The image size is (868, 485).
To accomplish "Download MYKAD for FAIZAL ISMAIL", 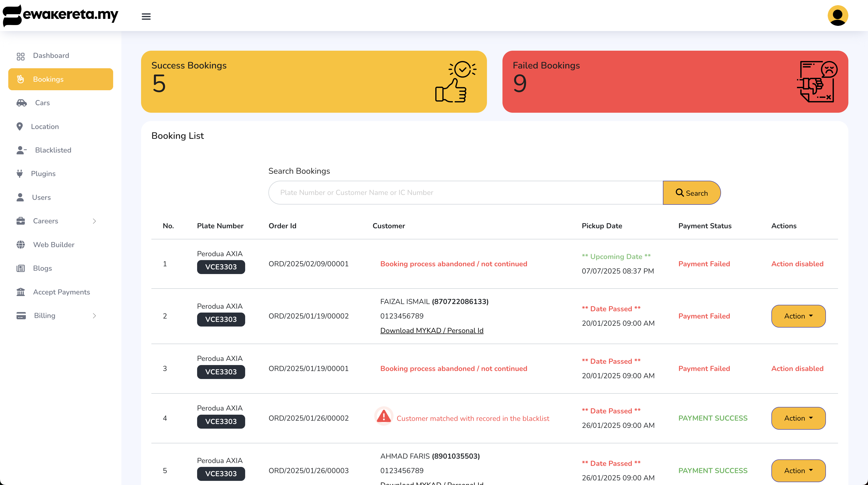I will click(432, 330).
